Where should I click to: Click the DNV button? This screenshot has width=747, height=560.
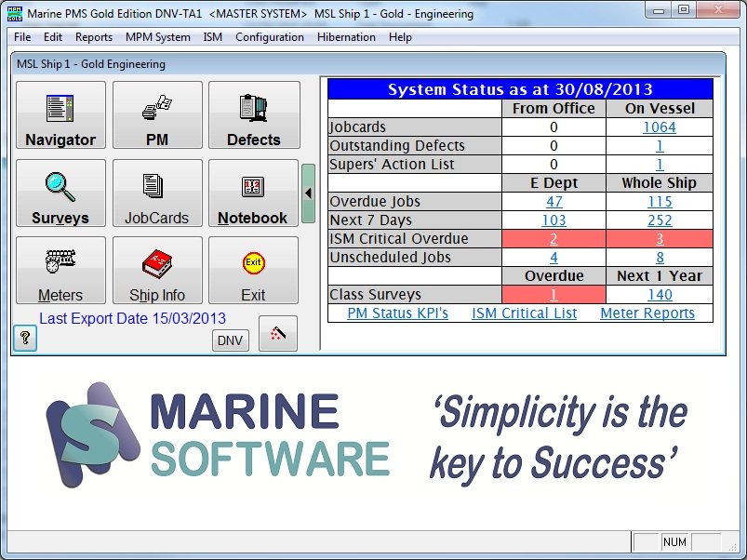pyautogui.click(x=230, y=340)
